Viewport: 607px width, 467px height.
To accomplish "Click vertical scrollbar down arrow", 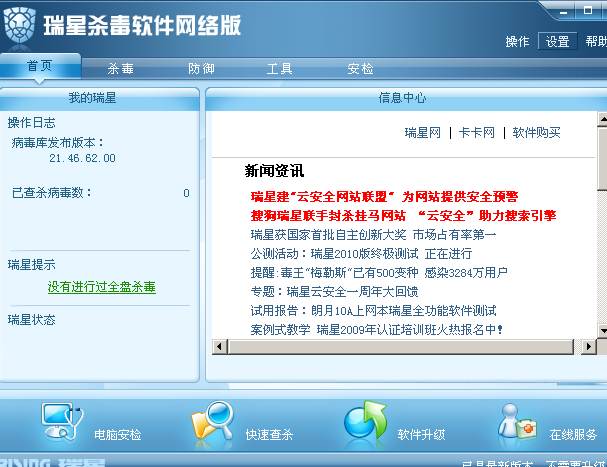I will pos(603,330).
